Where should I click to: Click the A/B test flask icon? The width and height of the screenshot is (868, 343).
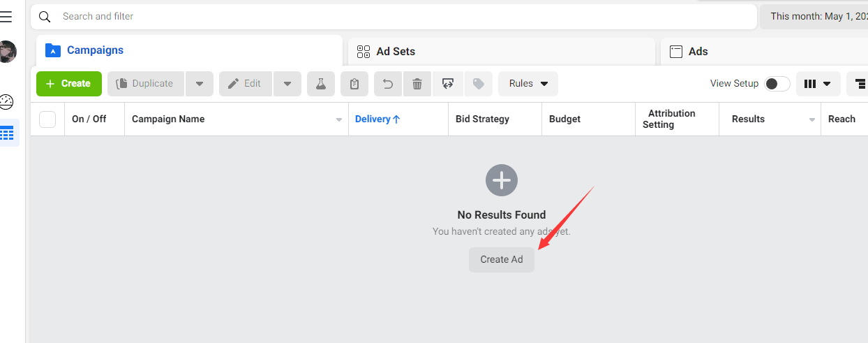pyautogui.click(x=321, y=84)
